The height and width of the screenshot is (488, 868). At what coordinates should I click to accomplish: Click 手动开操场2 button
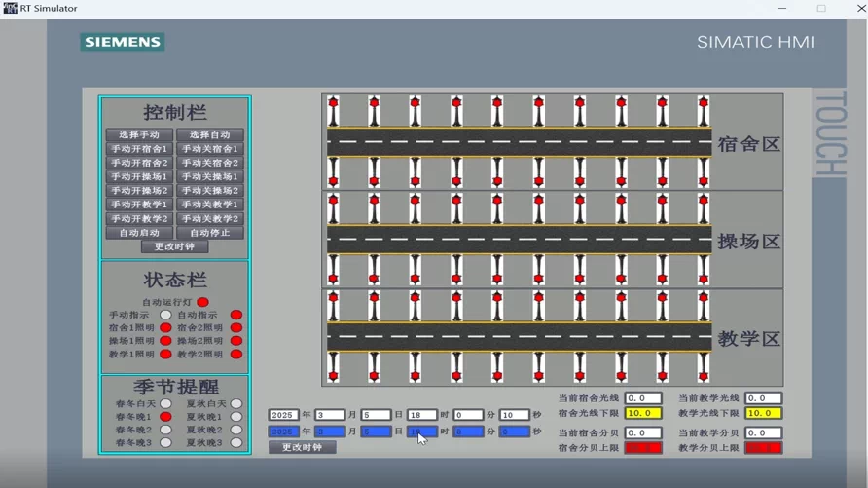click(x=139, y=190)
